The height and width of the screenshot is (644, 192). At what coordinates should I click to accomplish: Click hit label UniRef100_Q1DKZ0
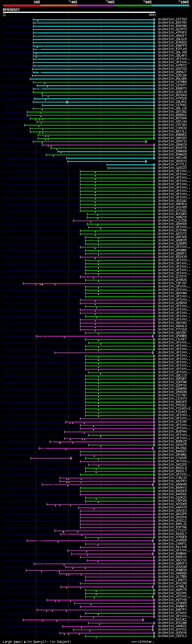172,498
